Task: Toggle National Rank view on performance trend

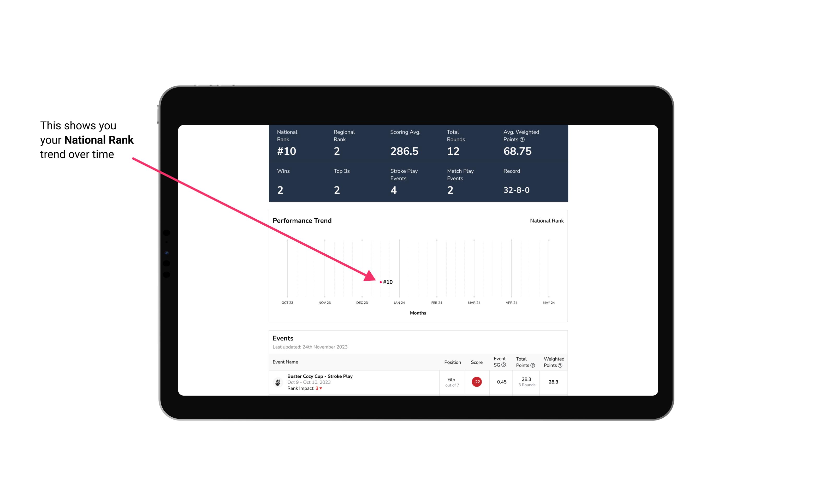Action: [546, 221]
